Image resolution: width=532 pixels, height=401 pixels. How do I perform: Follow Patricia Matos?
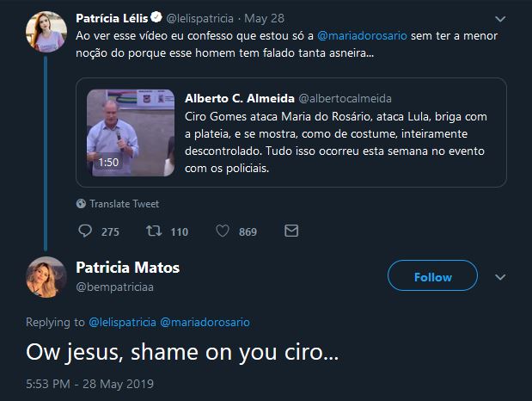pyautogui.click(x=432, y=277)
